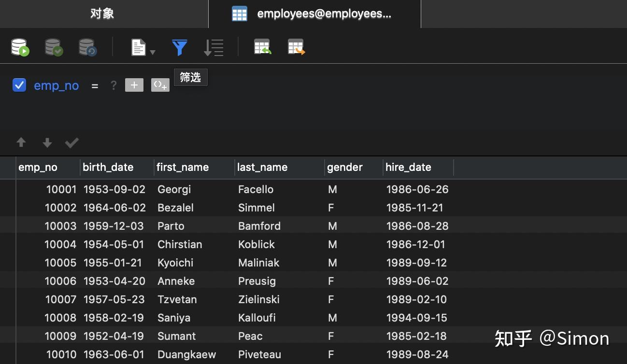Set the filter value question mark
Viewport: 627px width, 364px height.
click(x=114, y=85)
